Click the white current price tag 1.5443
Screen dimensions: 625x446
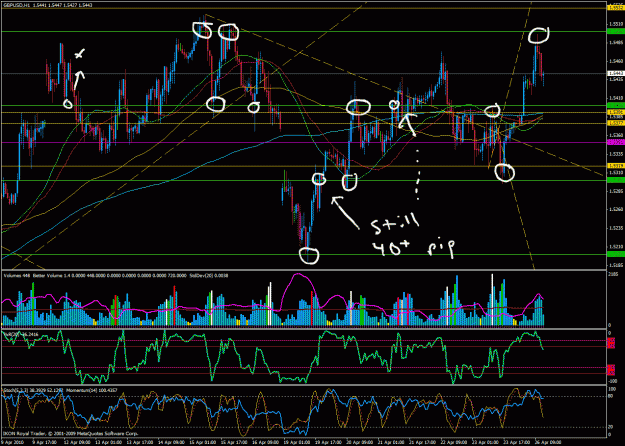pyautogui.click(x=615, y=73)
